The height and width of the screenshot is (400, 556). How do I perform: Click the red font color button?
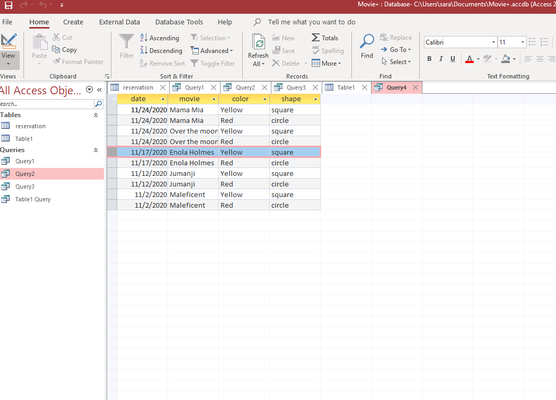pyautogui.click(x=469, y=59)
